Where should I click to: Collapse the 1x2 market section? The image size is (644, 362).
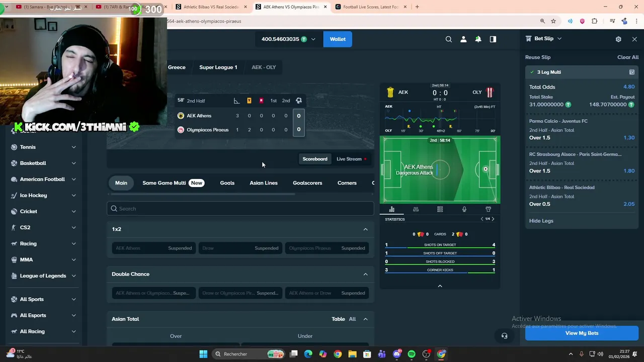(x=366, y=229)
